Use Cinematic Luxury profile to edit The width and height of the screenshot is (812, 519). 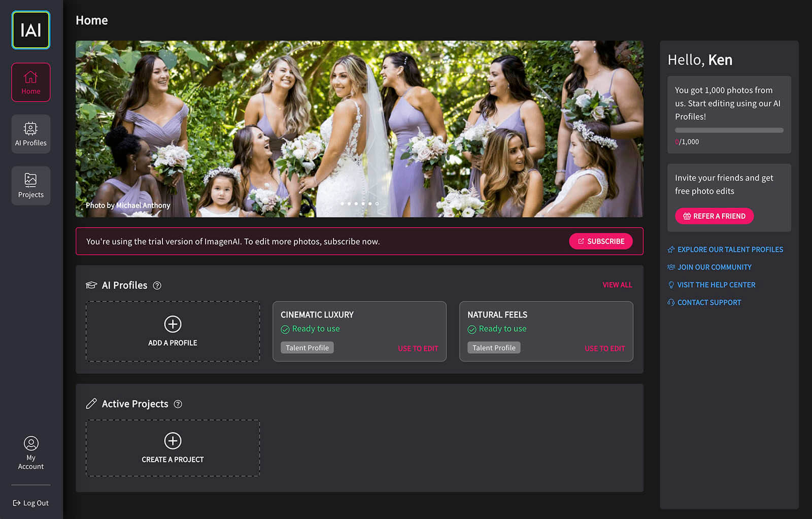[x=418, y=349]
